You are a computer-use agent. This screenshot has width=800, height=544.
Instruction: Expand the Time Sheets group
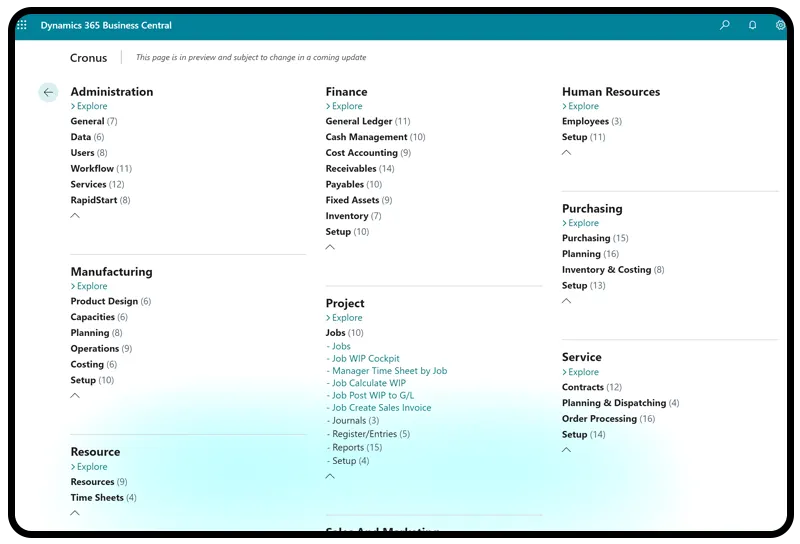click(x=97, y=497)
